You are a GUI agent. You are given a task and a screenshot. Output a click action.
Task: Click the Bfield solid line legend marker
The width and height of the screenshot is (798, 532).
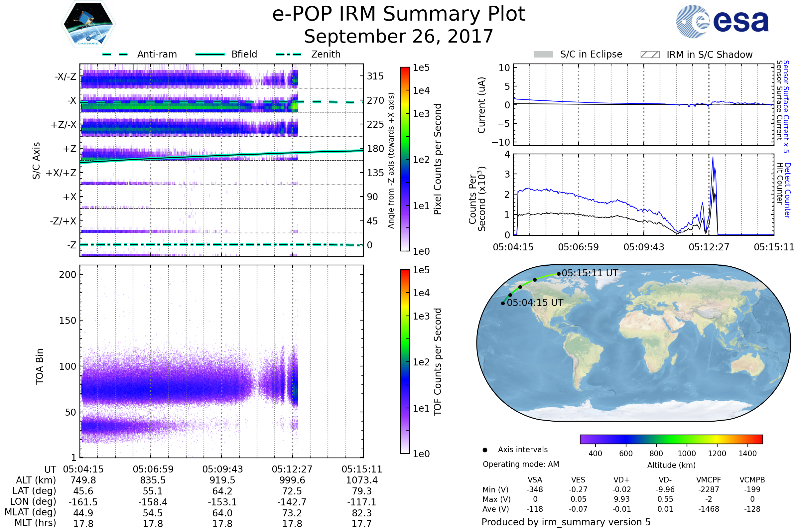point(210,54)
